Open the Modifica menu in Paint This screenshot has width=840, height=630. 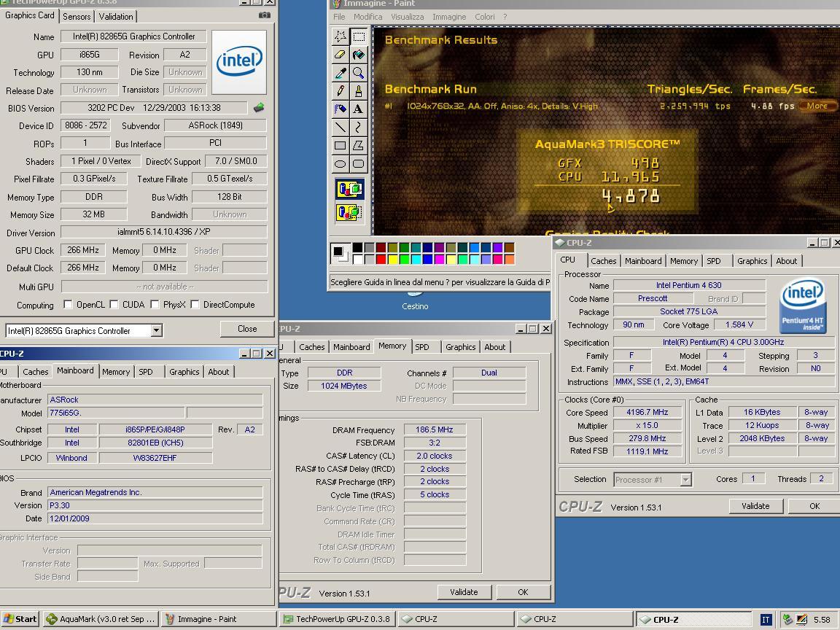tap(368, 17)
